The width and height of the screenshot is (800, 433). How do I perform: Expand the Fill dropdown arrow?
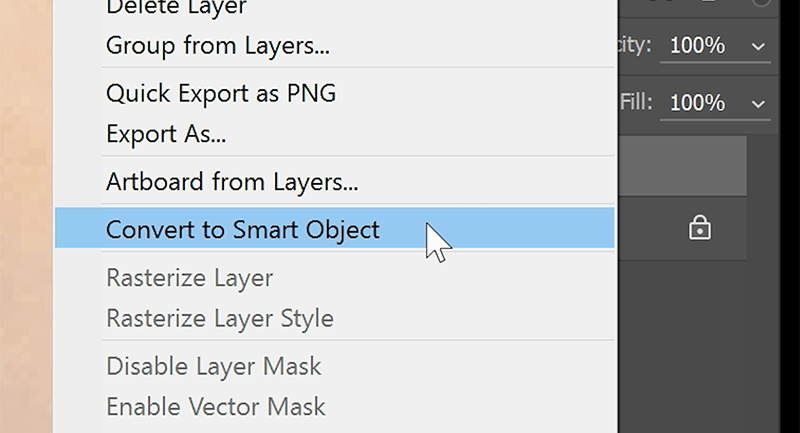click(757, 103)
